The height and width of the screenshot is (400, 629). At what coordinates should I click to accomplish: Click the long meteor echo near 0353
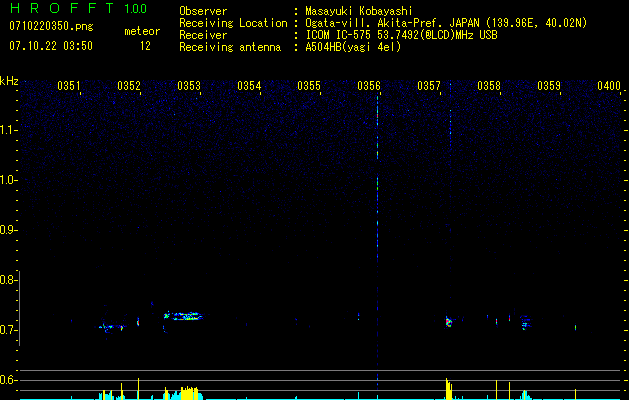coord(184,316)
